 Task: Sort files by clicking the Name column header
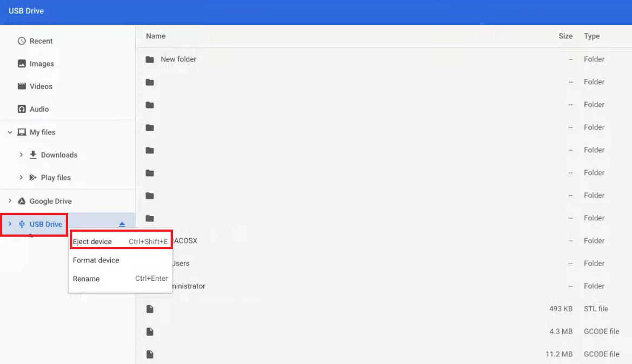pyautogui.click(x=155, y=36)
